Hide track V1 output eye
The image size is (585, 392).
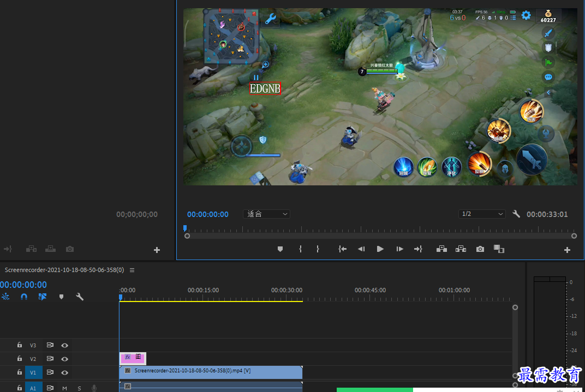click(64, 372)
